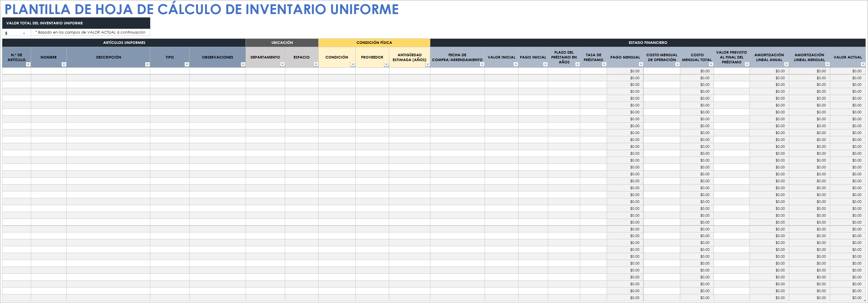Open the PROVEEDOR column filter dropdown
This screenshot has width=868, height=303.
387,64
